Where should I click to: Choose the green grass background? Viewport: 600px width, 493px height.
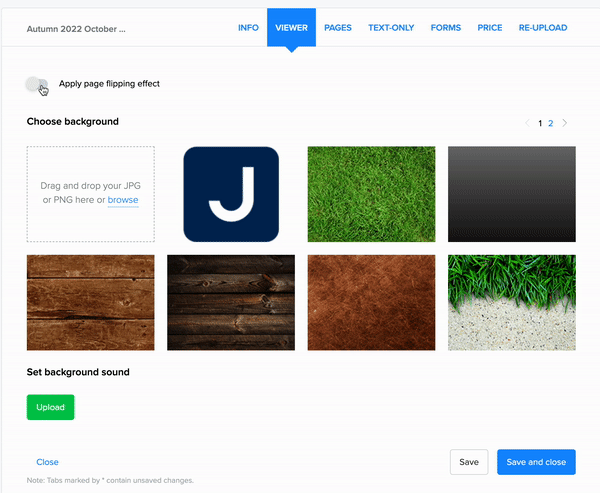click(x=371, y=194)
